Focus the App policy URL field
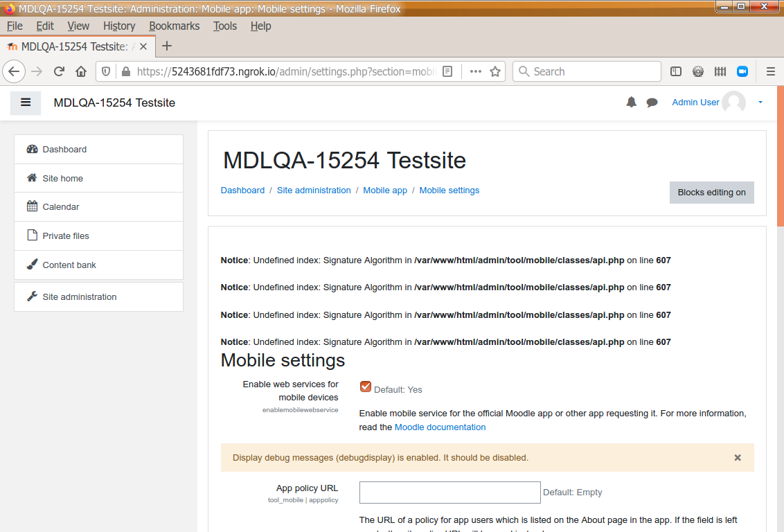The height and width of the screenshot is (532, 784). [450, 493]
